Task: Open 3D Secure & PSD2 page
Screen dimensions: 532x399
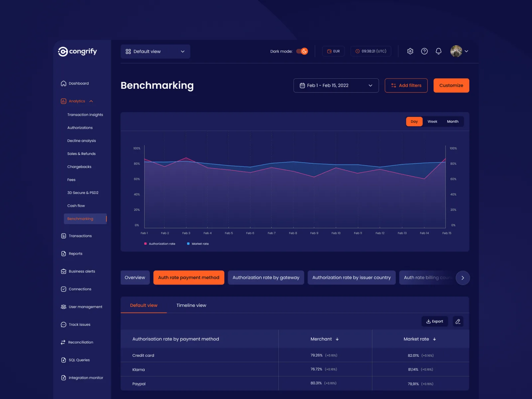Action: pyautogui.click(x=83, y=193)
